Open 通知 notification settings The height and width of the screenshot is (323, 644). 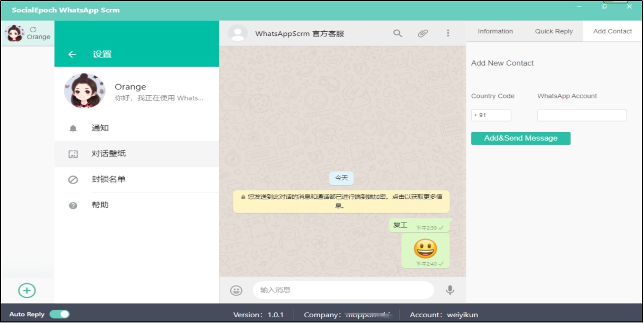pos(137,128)
